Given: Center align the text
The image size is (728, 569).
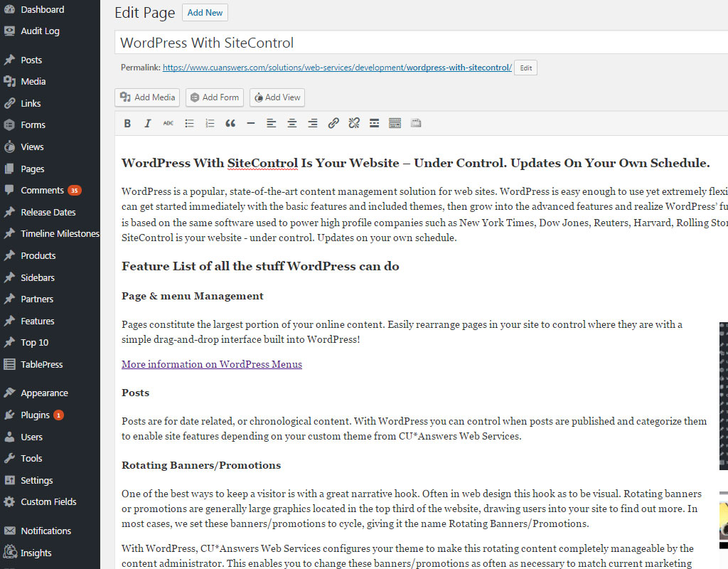Looking at the screenshot, I should [291, 124].
